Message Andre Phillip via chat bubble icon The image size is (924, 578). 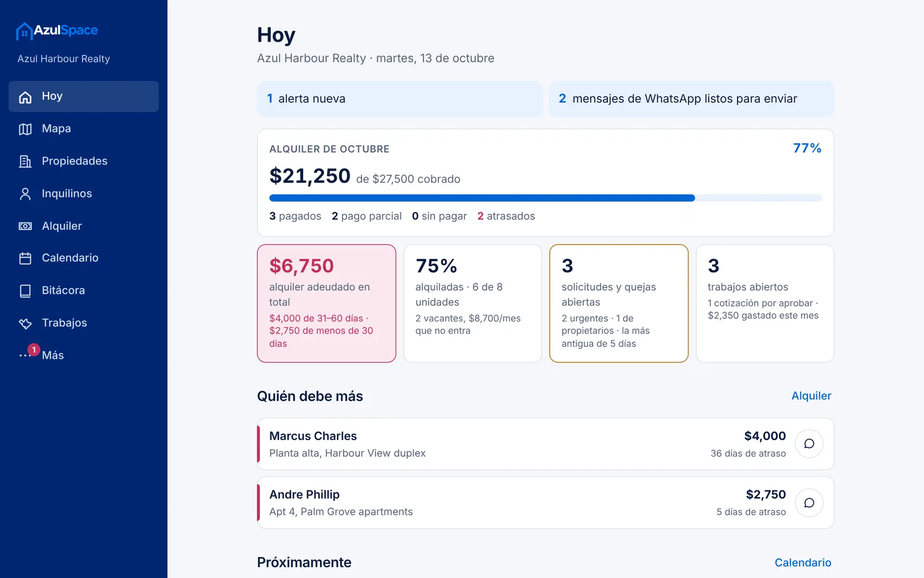pyautogui.click(x=809, y=503)
